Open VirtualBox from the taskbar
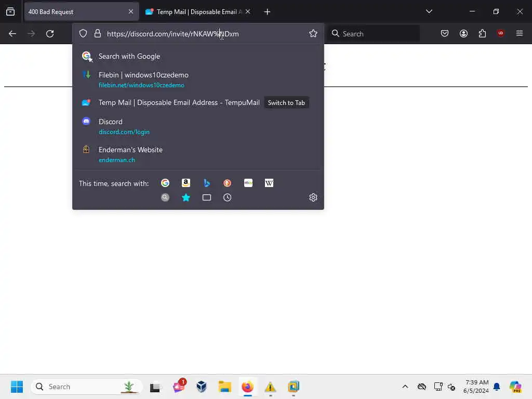The height and width of the screenshot is (399, 532). click(x=202, y=387)
